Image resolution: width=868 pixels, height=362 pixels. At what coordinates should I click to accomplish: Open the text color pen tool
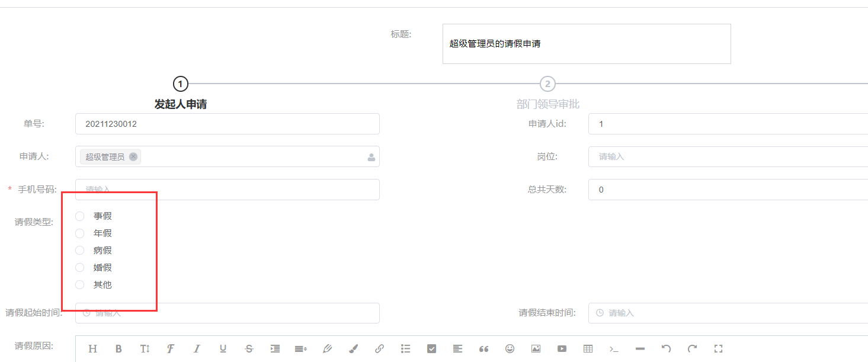click(x=327, y=349)
